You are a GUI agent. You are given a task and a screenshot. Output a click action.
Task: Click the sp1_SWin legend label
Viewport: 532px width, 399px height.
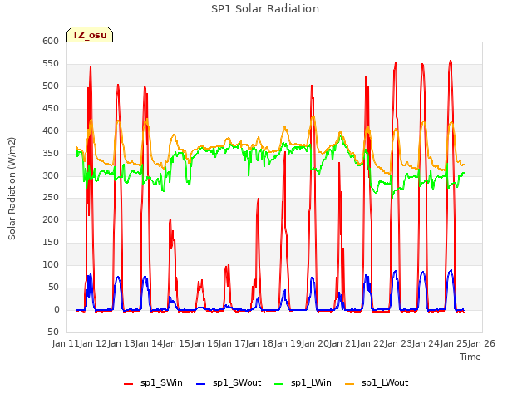(x=161, y=382)
